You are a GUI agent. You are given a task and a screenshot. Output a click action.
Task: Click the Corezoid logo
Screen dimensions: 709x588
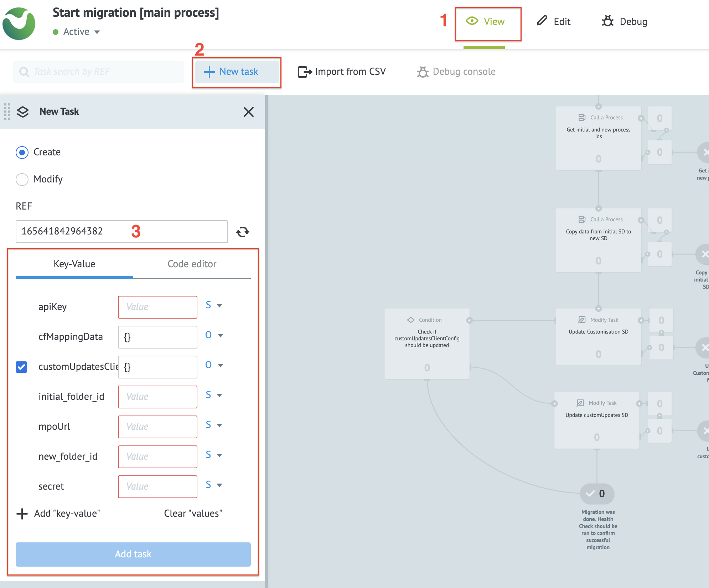[19, 24]
